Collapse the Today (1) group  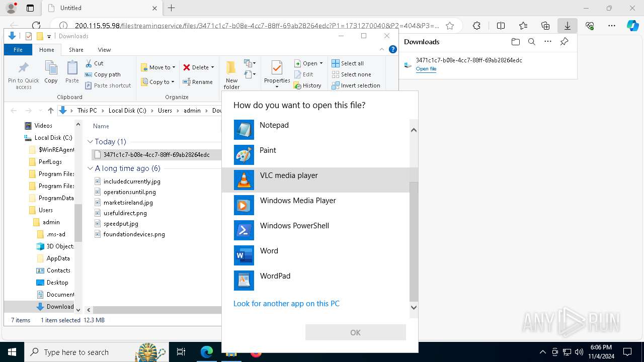[x=90, y=142]
